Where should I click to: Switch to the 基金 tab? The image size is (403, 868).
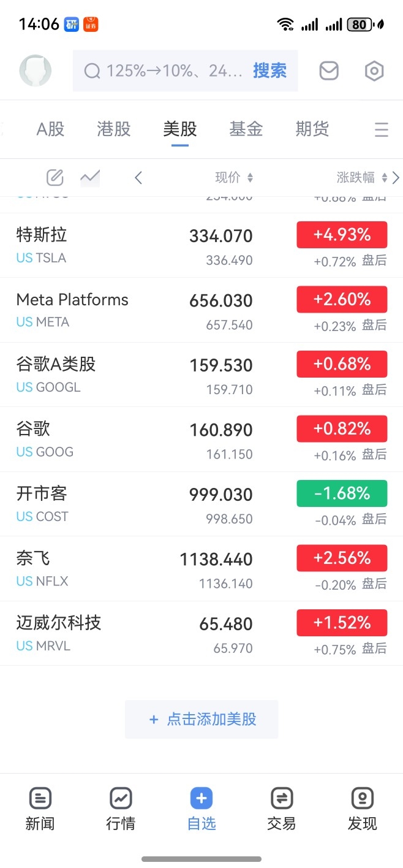[x=246, y=129]
